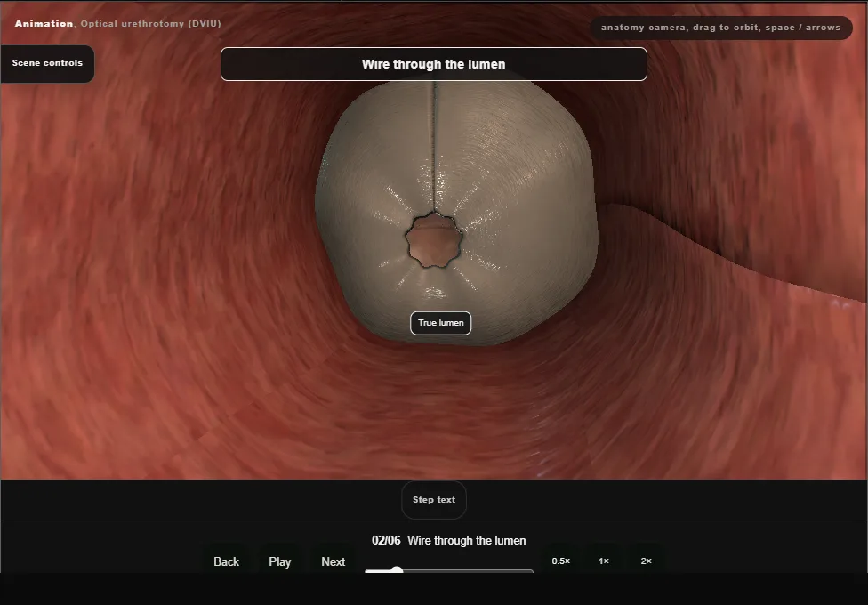This screenshot has width=868, height=605.
Task: Click the anatomy camera hint badge
Action: 720,28
